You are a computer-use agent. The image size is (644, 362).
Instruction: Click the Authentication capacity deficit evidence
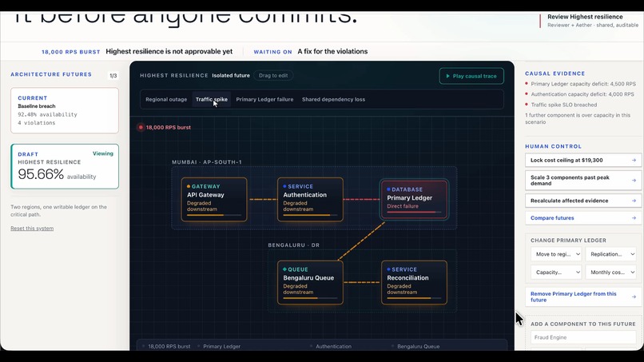coord(582,94)
